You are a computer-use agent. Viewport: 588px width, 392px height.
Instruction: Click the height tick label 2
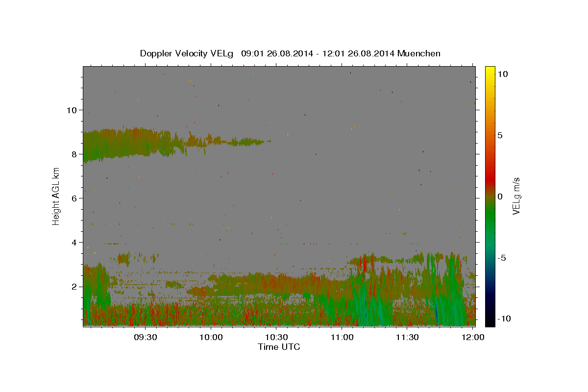(75, 287)
